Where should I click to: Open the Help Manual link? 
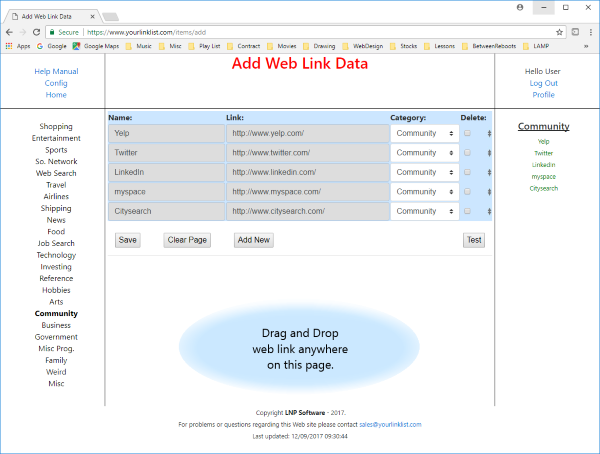point(56,71)
